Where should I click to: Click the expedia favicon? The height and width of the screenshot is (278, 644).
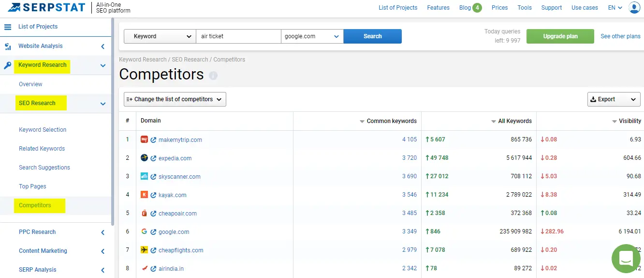click(x=144, y=158)
